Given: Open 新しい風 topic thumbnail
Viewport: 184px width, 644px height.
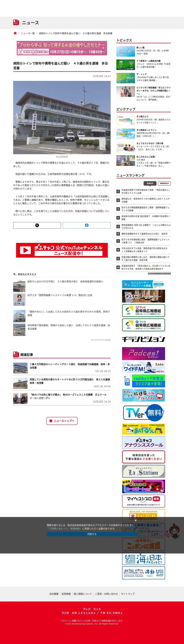Looking at the screenshot, I should click(126, 51).
